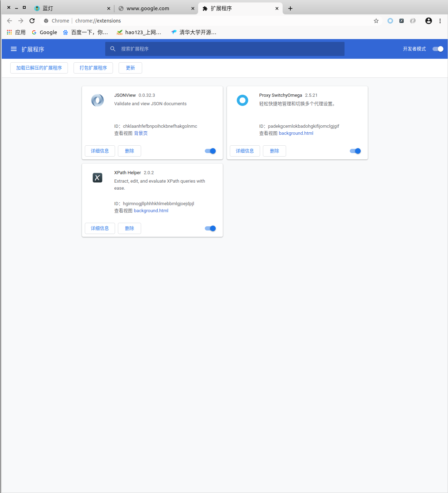Viewport: 448px width, 493px height.
Task: Open JSONView 详细信息 details
Action: point(100,151)
